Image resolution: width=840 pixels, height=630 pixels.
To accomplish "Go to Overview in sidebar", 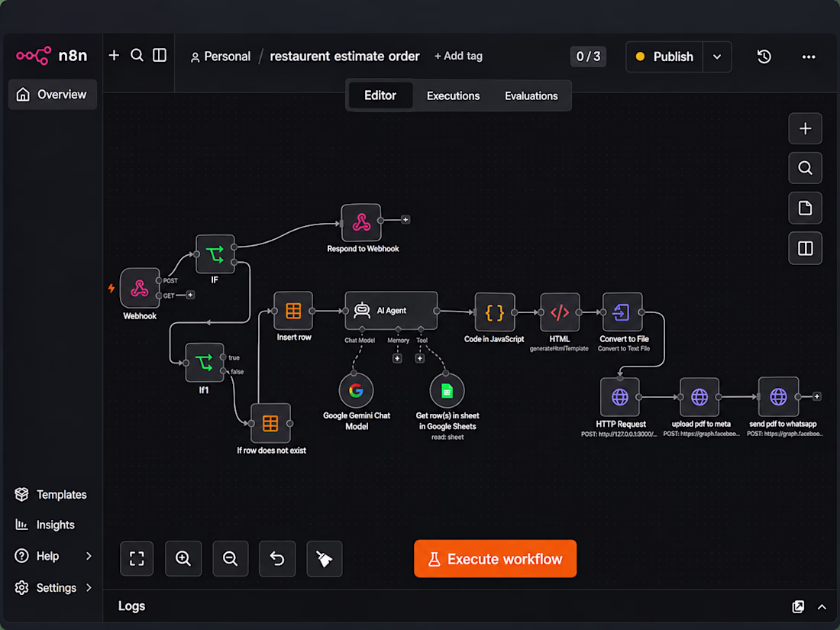I will pyautogui.click(x=53, y=94).
